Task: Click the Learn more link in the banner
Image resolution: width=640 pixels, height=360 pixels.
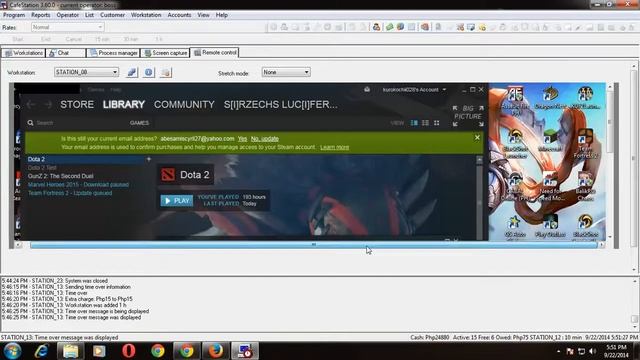Action: [334, 147]
